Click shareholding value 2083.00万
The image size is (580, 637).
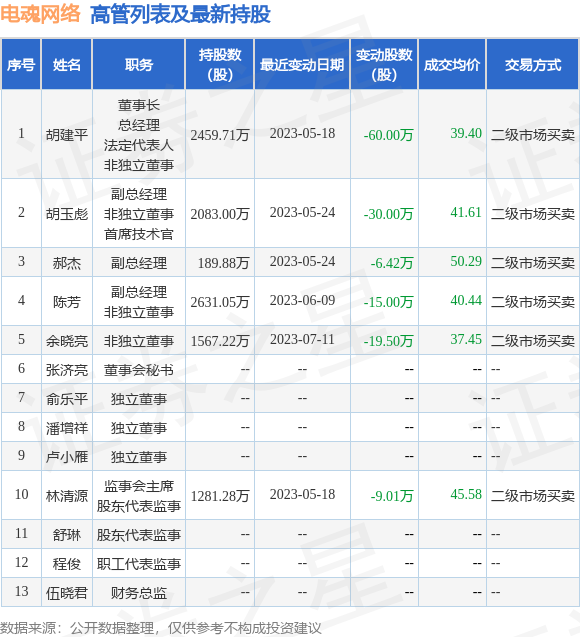220,214
